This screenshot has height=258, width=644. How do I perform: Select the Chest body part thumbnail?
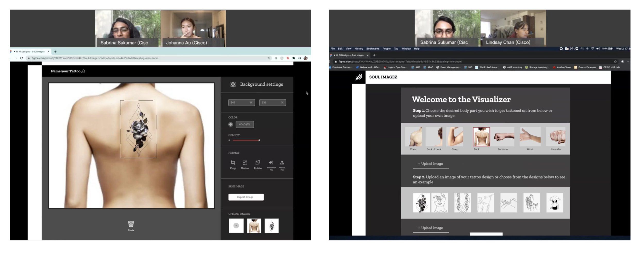[x=413, y=137]
